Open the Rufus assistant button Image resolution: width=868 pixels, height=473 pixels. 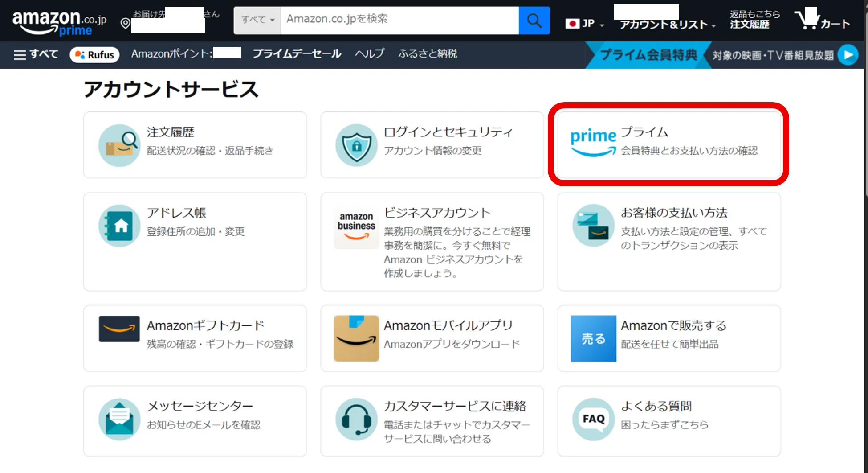click(x=94, y=55)
